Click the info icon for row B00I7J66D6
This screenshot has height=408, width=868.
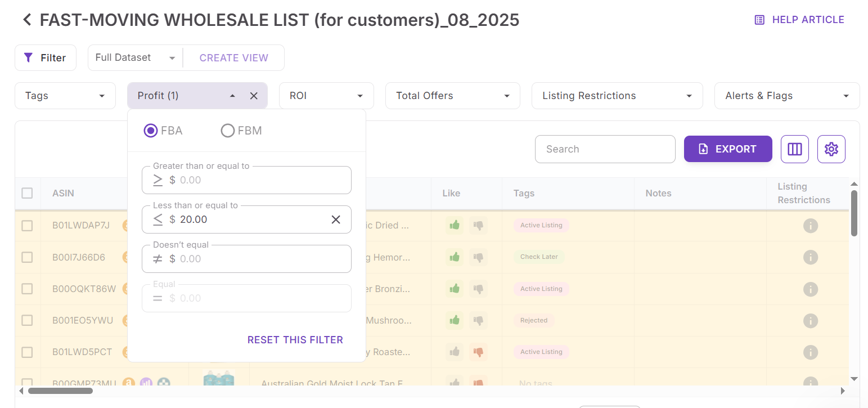[810, 257]
